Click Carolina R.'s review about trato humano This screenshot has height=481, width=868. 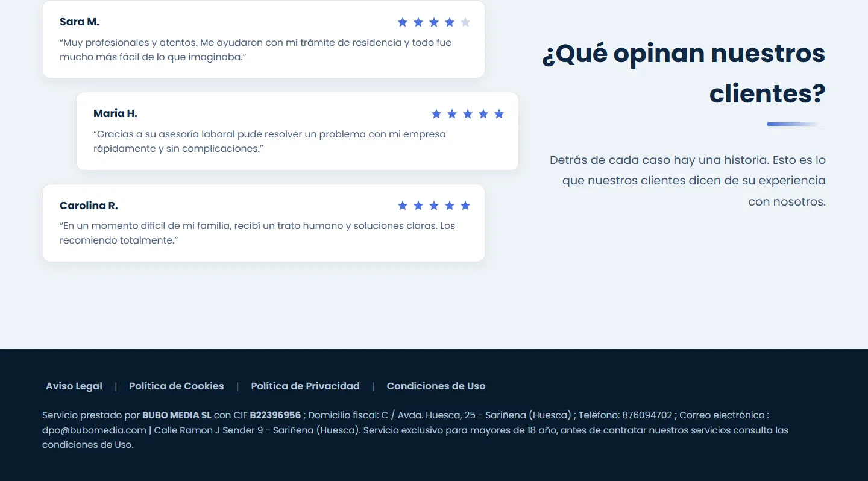257,233
